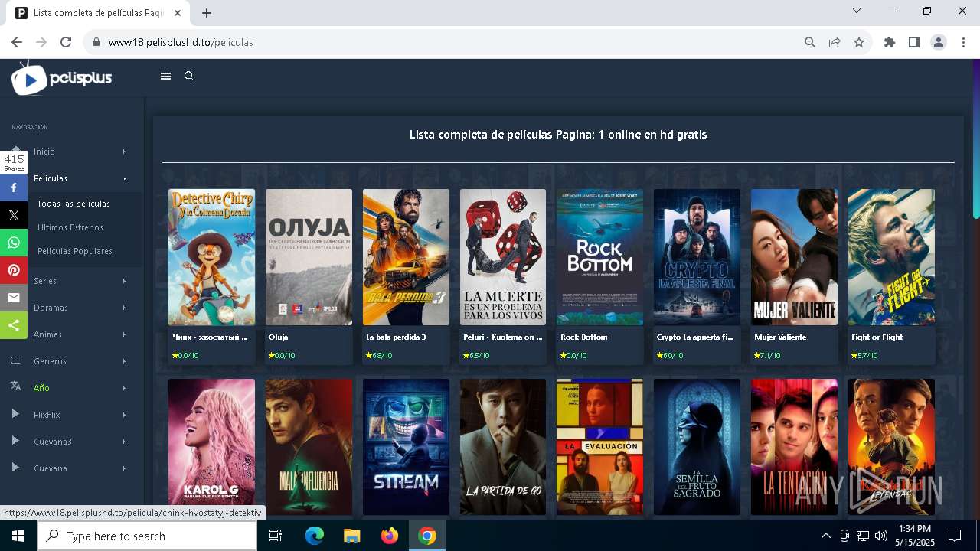Expand the Cuevana3 menu

pos(72,442)
